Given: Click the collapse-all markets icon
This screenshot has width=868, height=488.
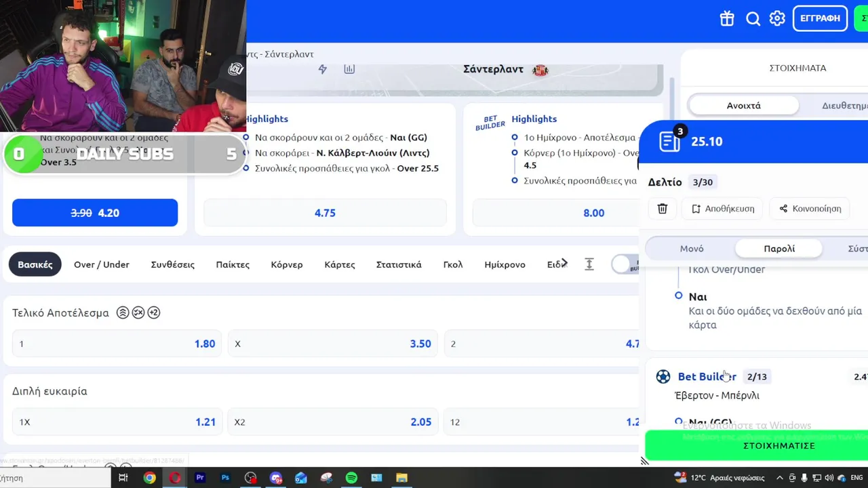Looking at the screenshot, I should coord(589,264).
